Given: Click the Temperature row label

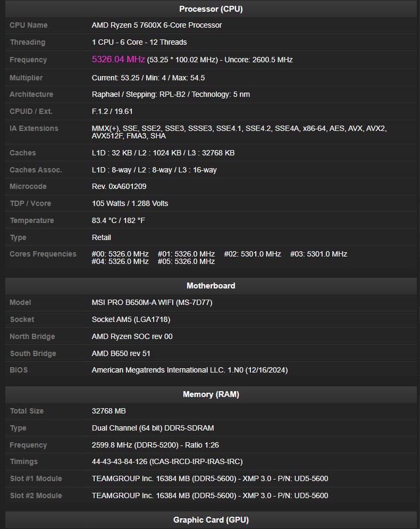Looking at the screenshot, I should click(32, 221).
